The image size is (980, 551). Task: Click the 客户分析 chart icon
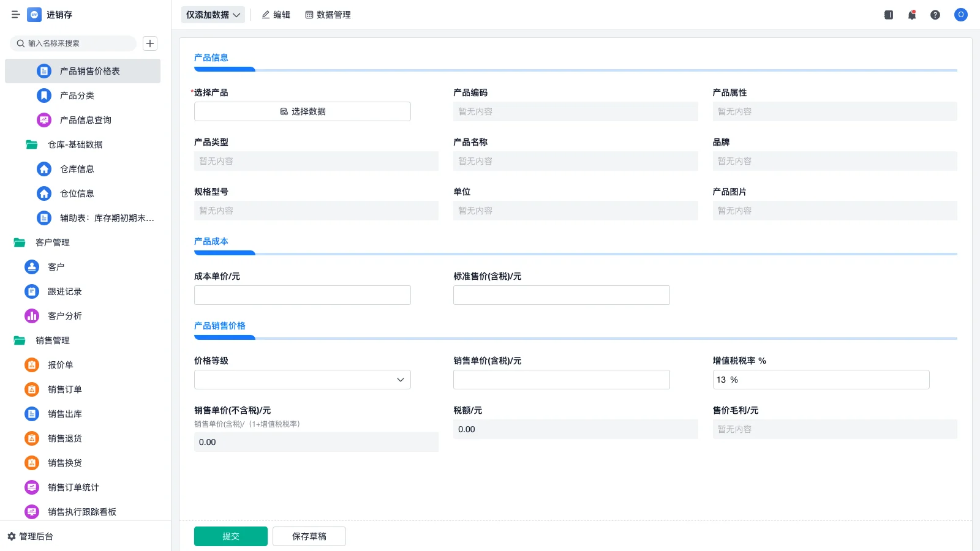coord(32,316)
